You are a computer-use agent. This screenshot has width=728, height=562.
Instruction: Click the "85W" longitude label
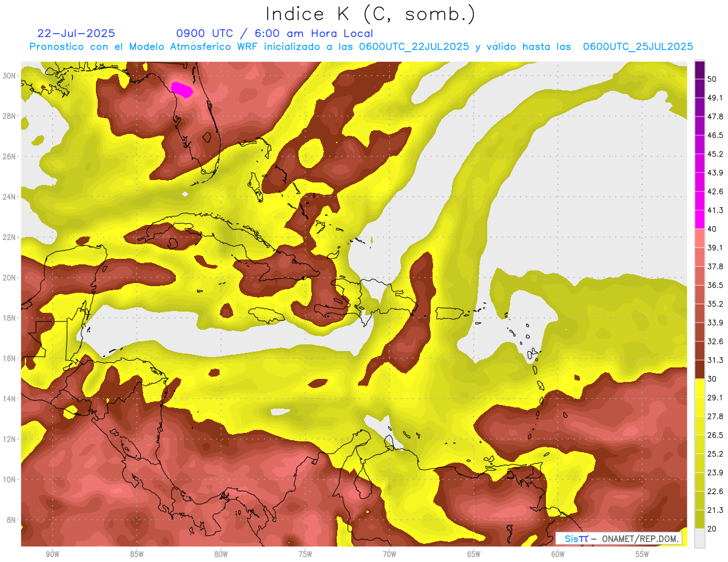(136, 555)
